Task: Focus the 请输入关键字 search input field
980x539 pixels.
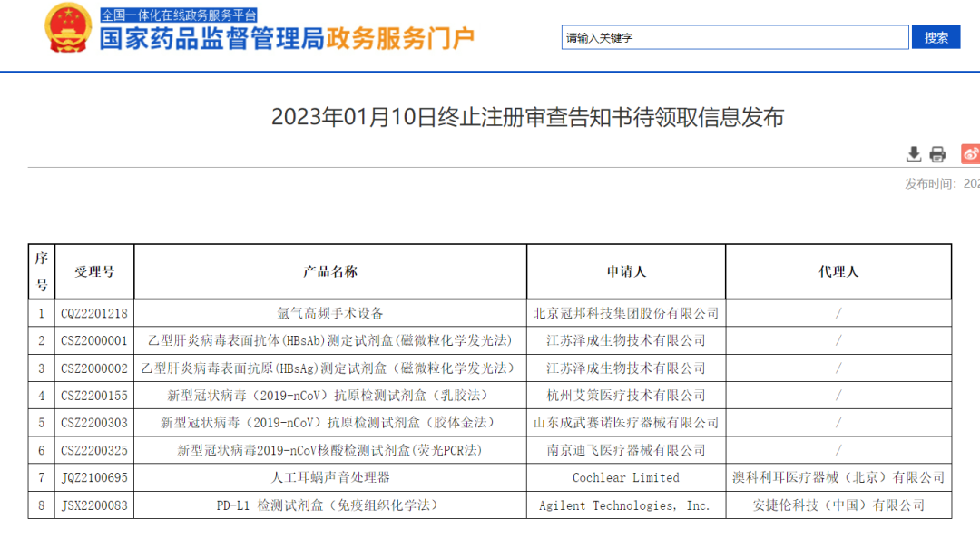Action: [x=734, y=37]
